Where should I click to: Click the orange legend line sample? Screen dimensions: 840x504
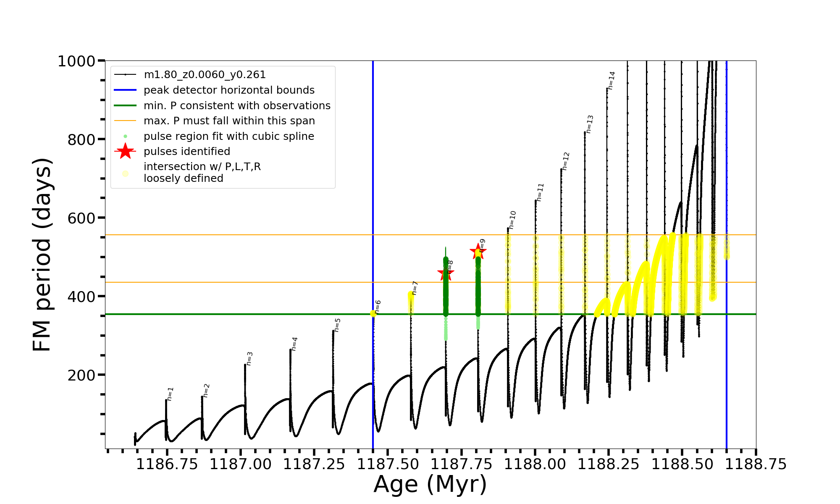click(125, 121)
